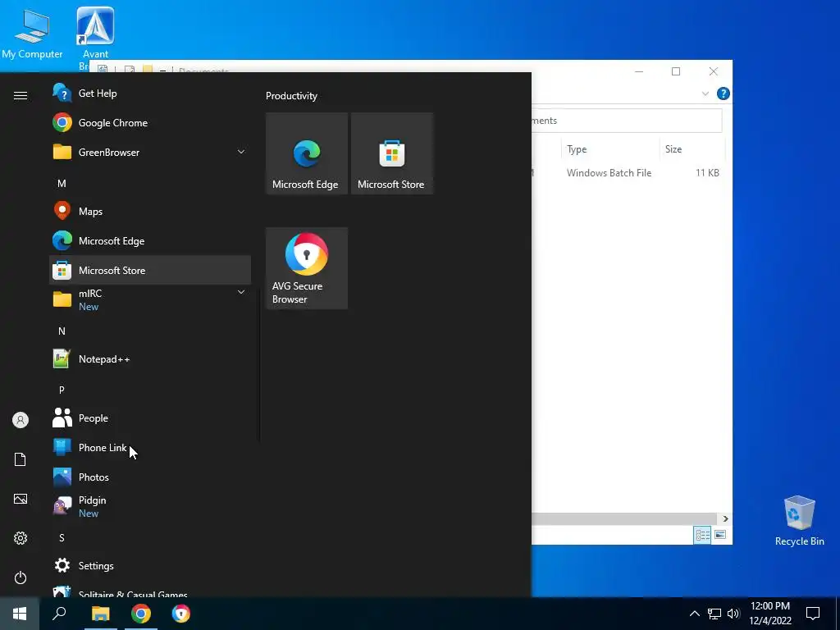Open Settings from the app list

click(150, 566)
